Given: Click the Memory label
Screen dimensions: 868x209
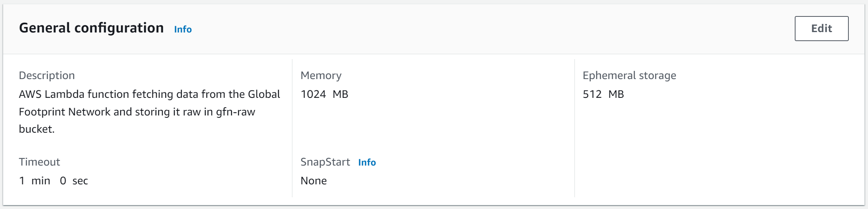Looking at the screenshot, I should (321, 76).
